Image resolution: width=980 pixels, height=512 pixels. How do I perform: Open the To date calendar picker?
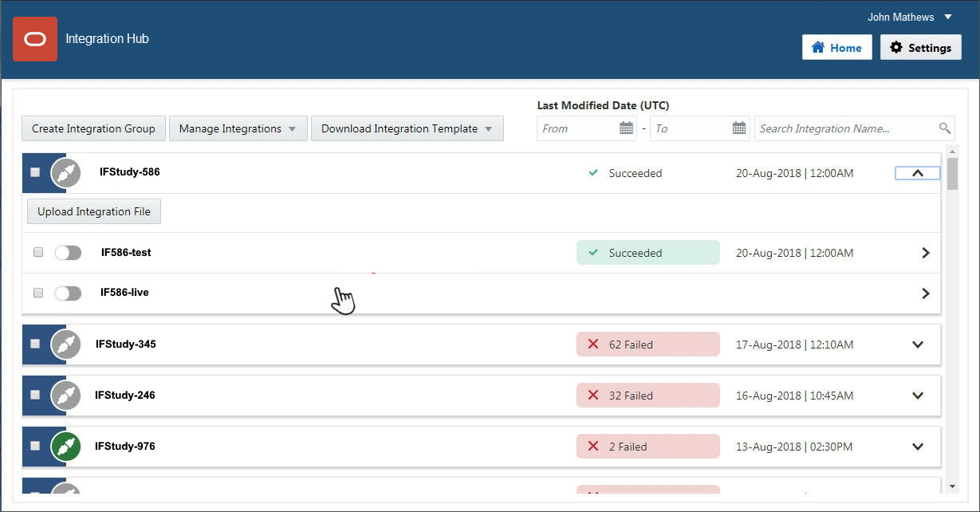click(x=739, y=128)
